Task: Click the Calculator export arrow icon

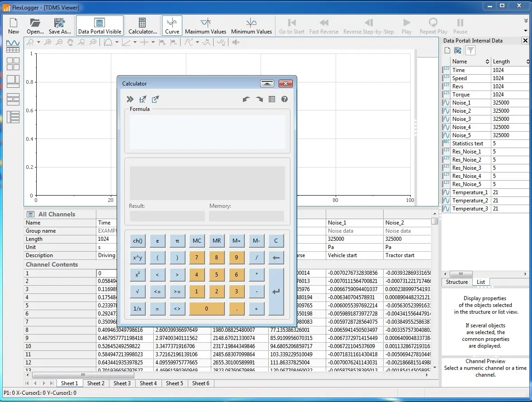Action: pos(155,99)
